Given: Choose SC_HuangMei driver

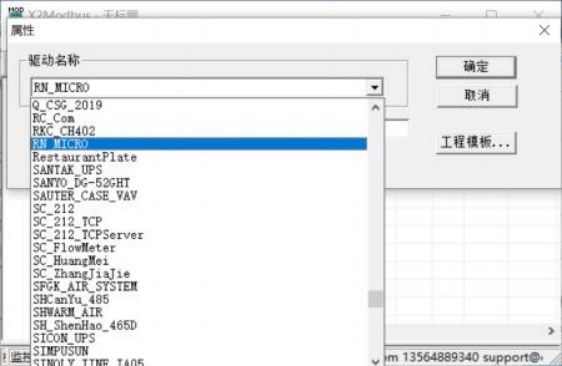Looking at the screenshot, I should coord(199,261).
